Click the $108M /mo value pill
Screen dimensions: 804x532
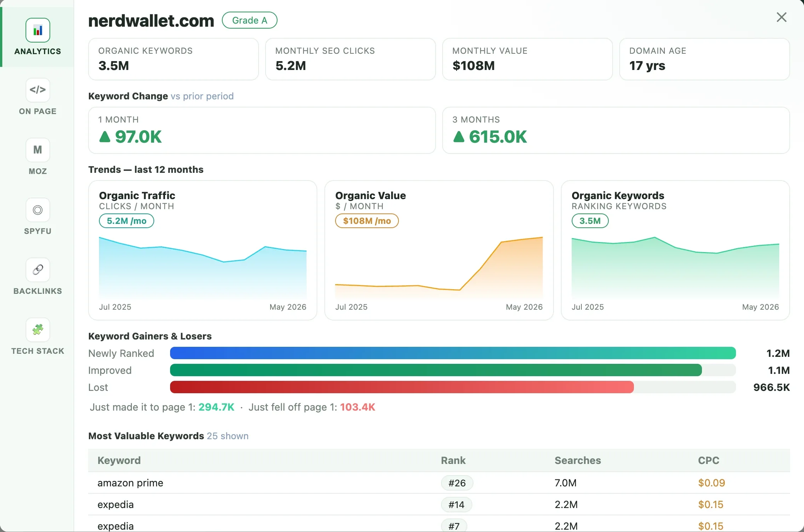coord(367,221)
